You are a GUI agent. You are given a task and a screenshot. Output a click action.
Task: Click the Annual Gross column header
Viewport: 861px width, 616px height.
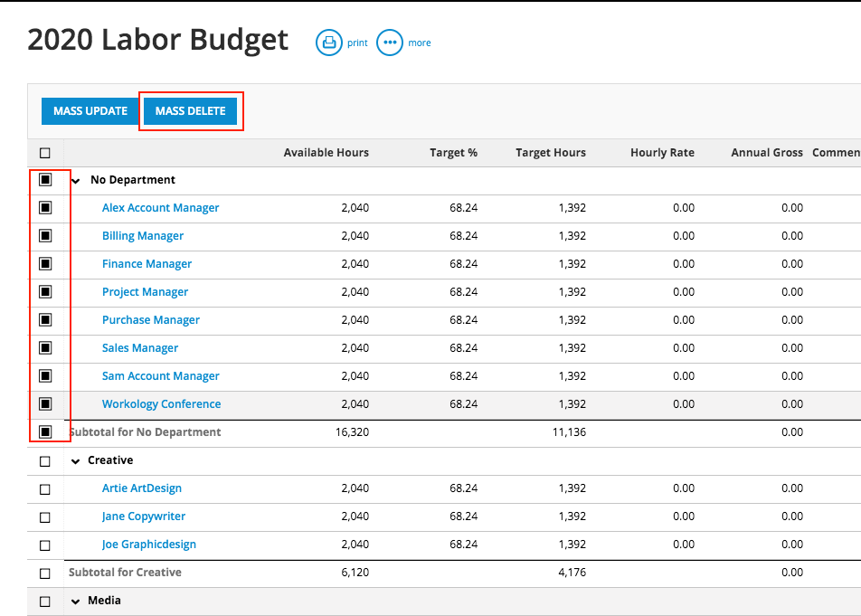coord(767,153)
